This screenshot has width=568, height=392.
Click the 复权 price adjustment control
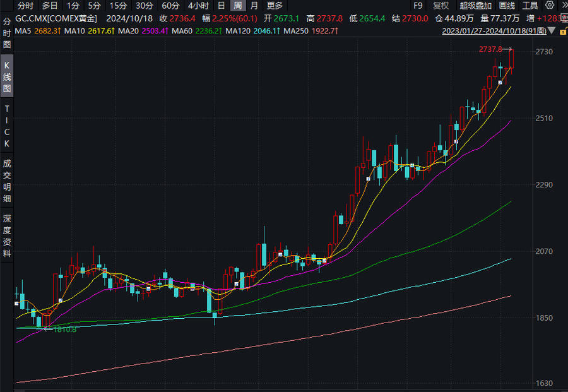point(441,6)
